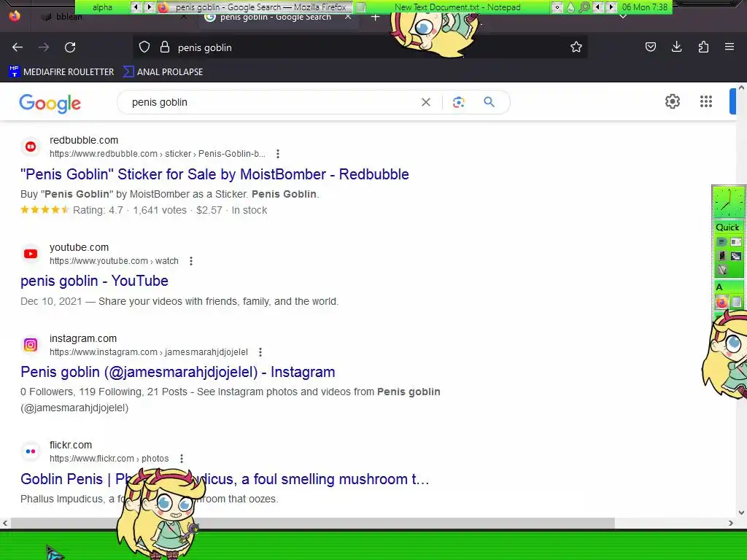Click the alpha workspace label

[102, 7]
